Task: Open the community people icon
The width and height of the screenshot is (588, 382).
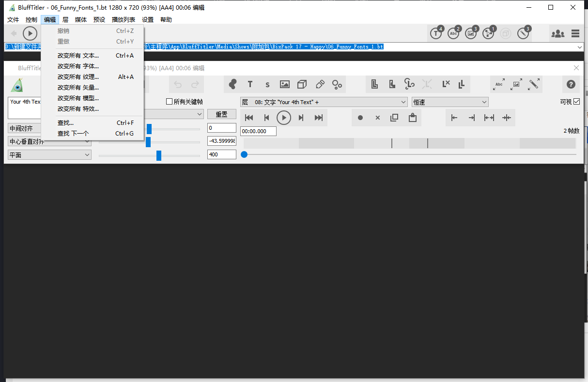Action: pyautogui.click(x=558, y=33)
